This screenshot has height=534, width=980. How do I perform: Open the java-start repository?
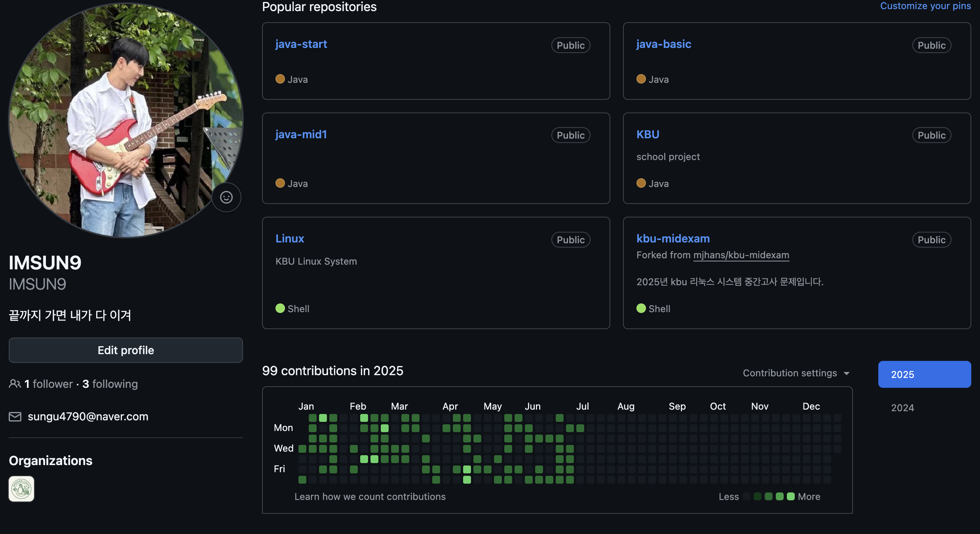pyautogui.click(x=301, y=44)
